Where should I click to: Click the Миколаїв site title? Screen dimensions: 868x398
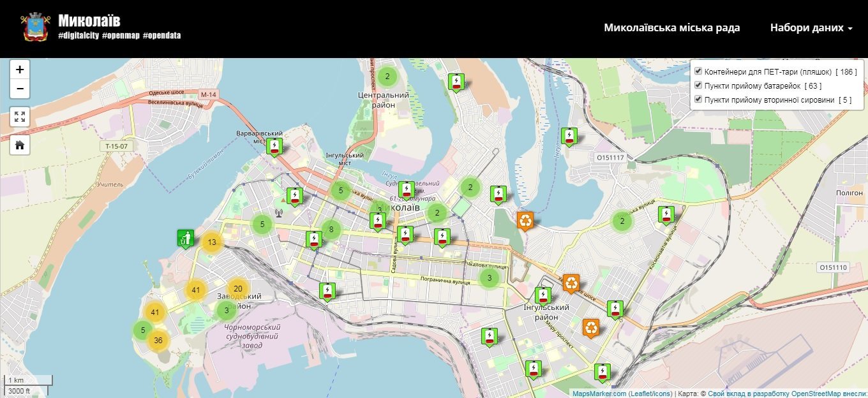89,20
